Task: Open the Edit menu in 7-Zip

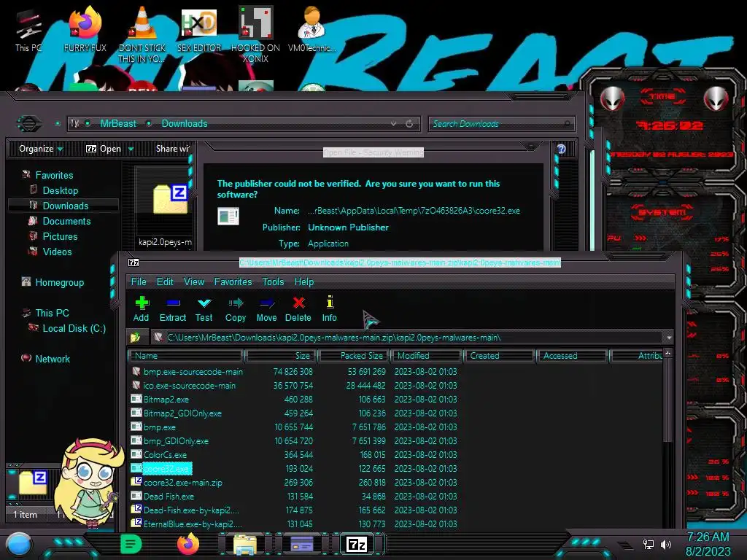Action: [x=165, y=282]
